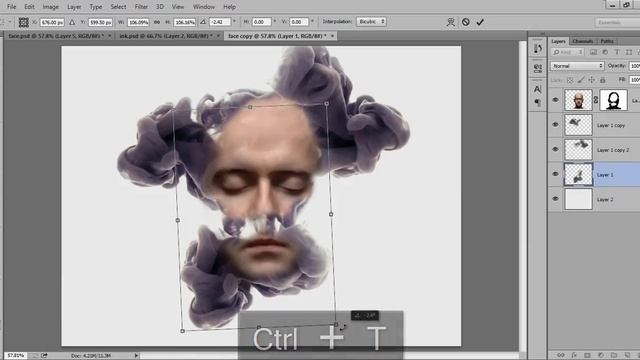Open the Help menu
The image size is (640, 360).
point(229,7)
